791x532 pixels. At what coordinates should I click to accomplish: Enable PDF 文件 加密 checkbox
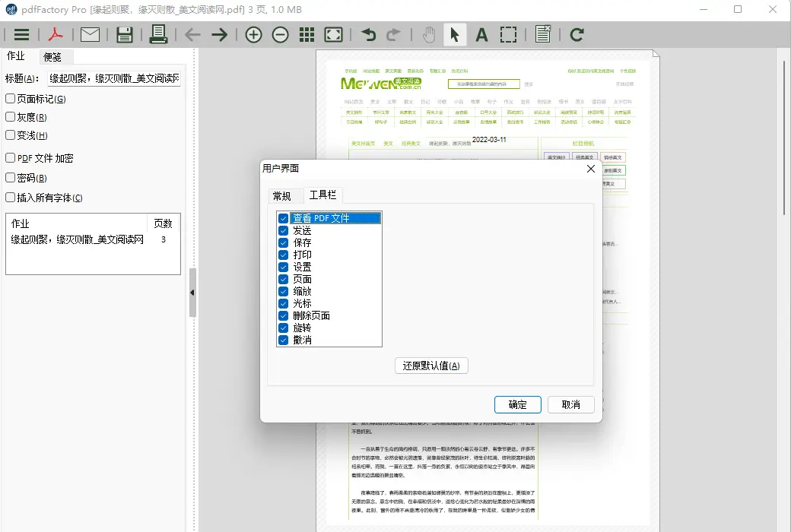click(x=11, y=158)
